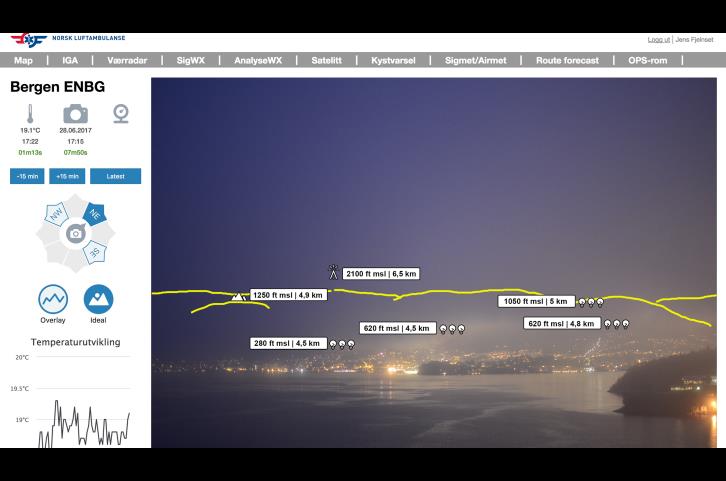Click the 280 ft msl | 4,5 km label

click(x=287, y=343)
